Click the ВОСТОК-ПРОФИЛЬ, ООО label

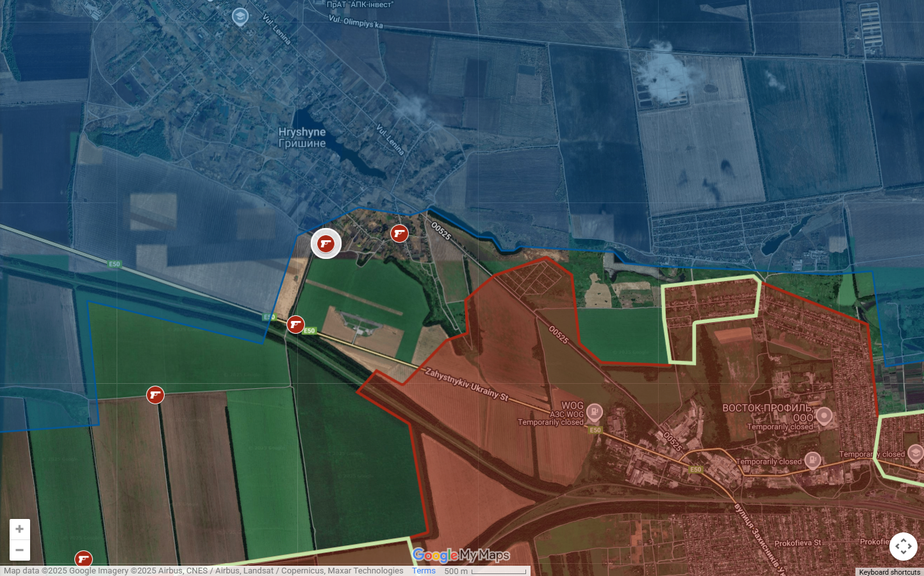coord(768,413)
